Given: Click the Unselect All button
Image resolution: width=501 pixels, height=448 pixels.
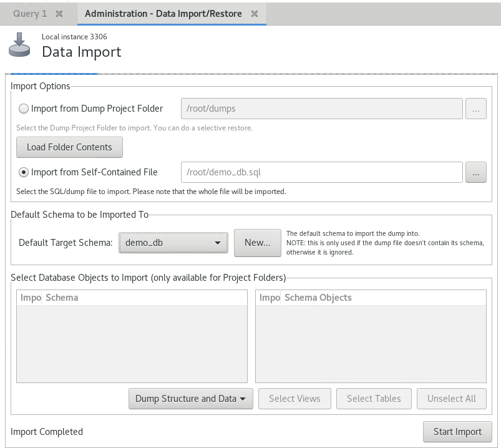Looking at the screenshot, I should 452,399.
